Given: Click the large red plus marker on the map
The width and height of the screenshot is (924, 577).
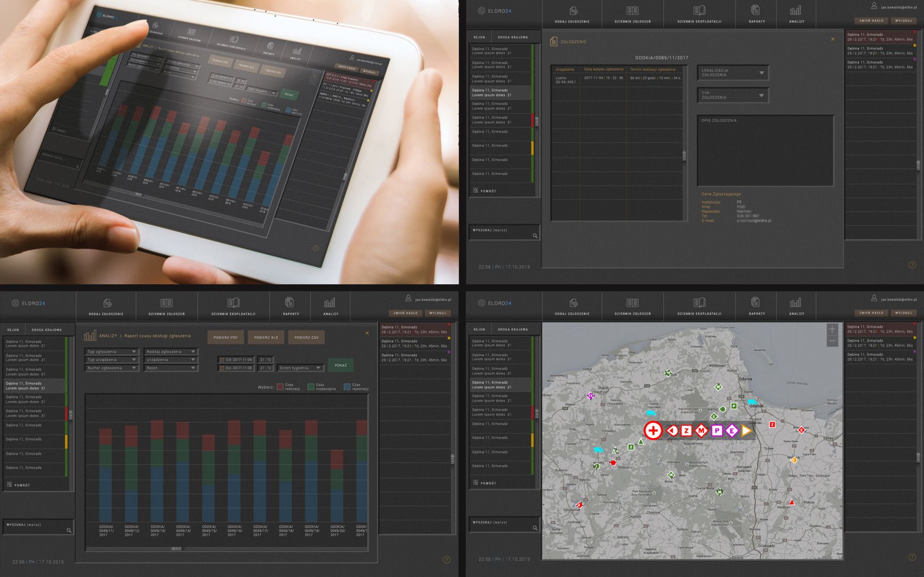Looking at the screenshot, I should [x=653, y=431].
